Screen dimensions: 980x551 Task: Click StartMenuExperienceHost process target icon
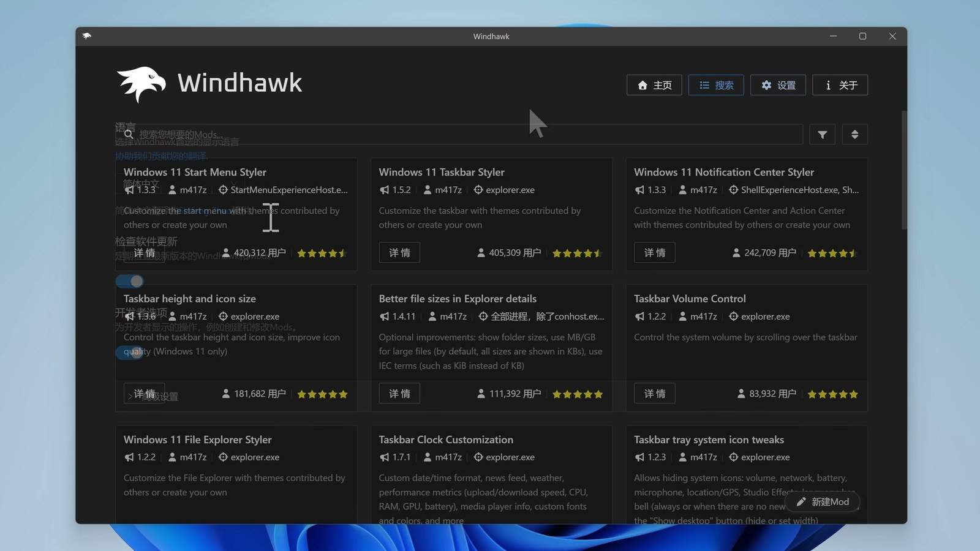click(223, 190)
